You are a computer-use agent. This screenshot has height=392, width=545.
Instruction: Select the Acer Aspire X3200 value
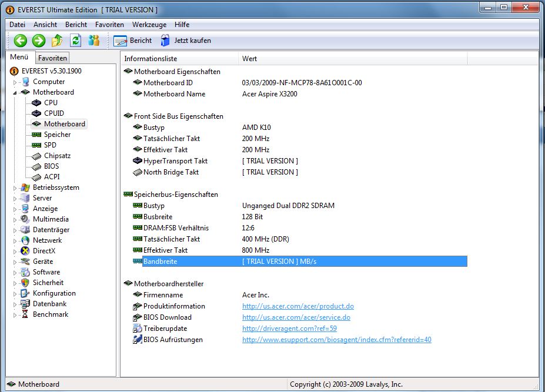point(270,94)
